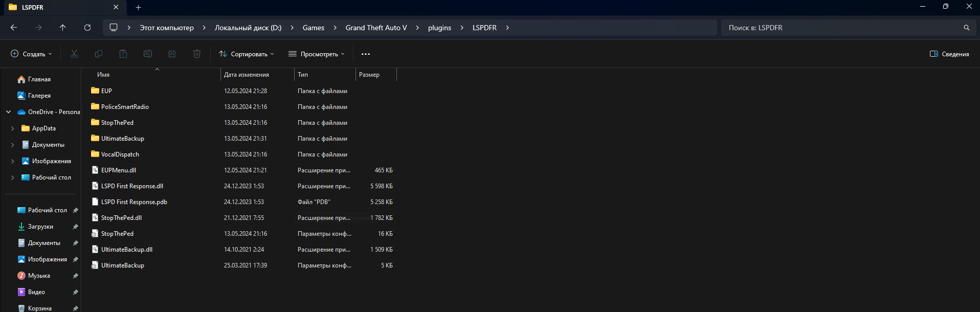Image resolution: width=980 pixels, height=312 pixels.
Task: Click the Paste clipboard icon
Action: pyautogui.click(x=123, y=54)
